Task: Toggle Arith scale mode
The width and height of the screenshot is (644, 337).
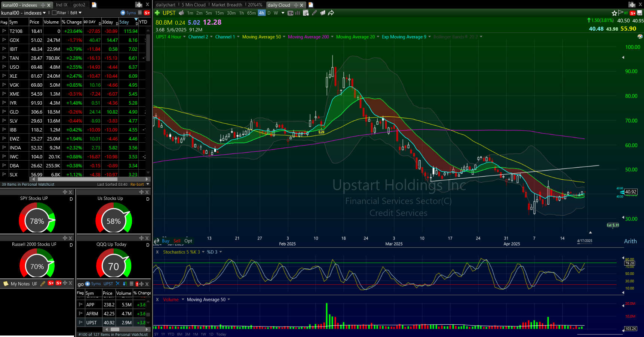Action: (630, 241)
